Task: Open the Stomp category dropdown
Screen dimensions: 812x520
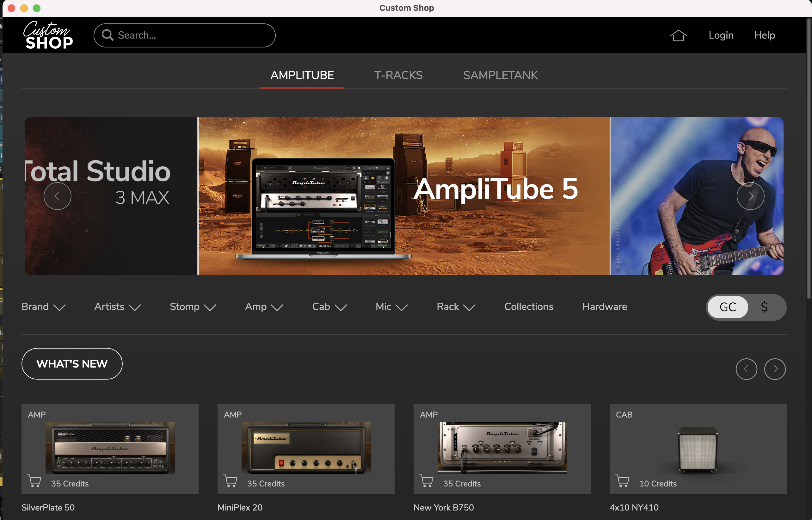Action: tap(192, 306)
